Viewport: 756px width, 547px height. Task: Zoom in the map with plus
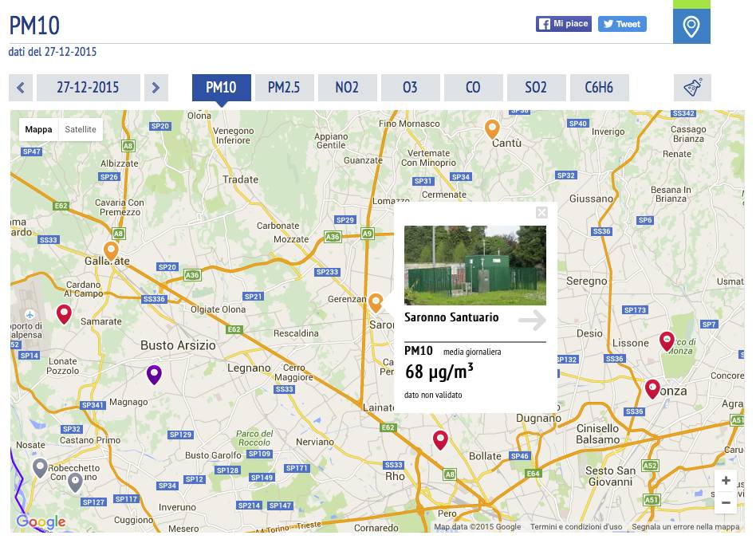726,481
